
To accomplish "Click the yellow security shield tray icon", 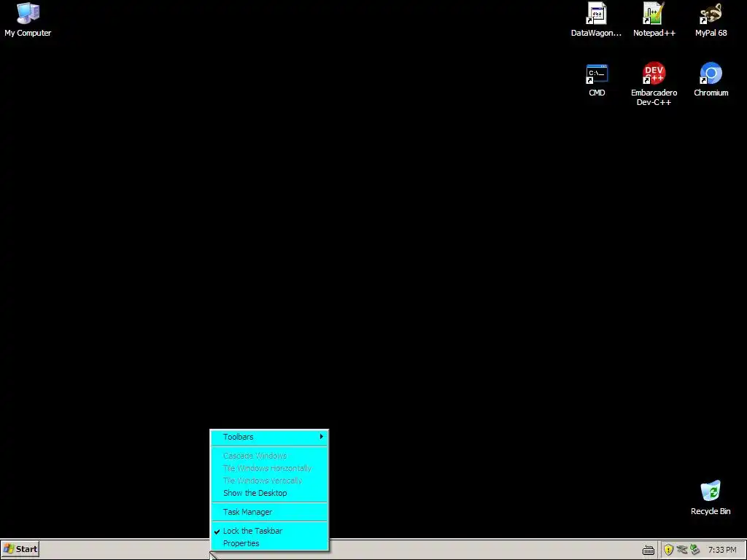I will [668, 550].
